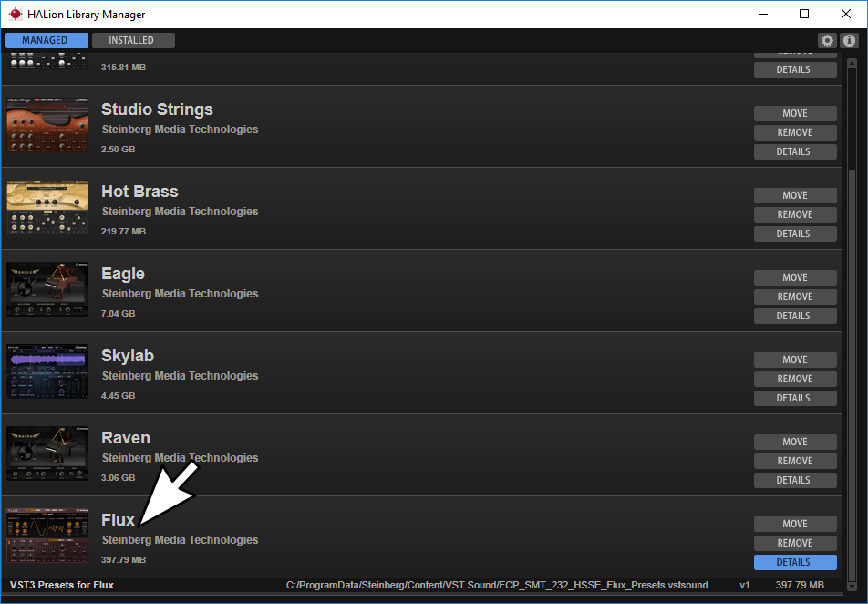
Task: Click REMOVE for Flux
Action: click(795, 543)
